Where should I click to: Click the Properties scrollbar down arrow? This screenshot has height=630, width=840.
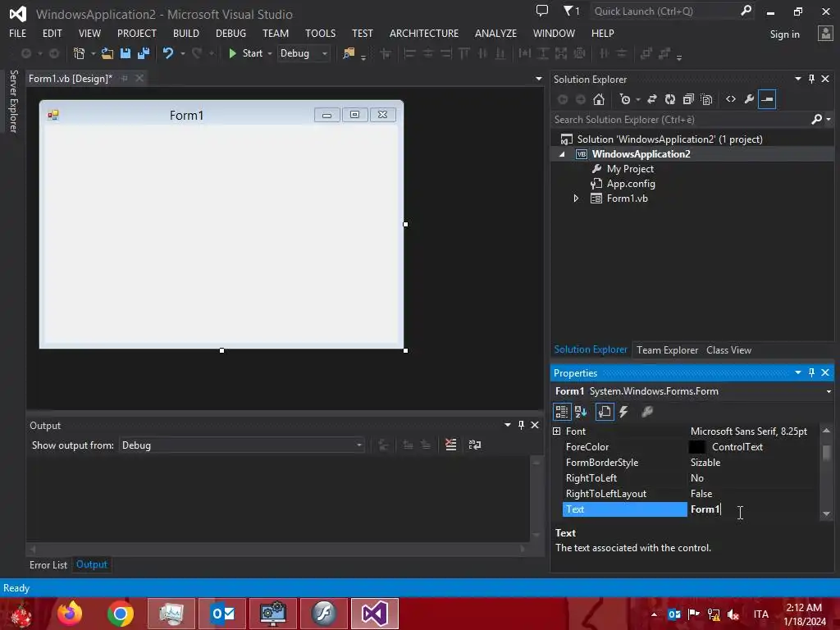click(x=826, y=514)
